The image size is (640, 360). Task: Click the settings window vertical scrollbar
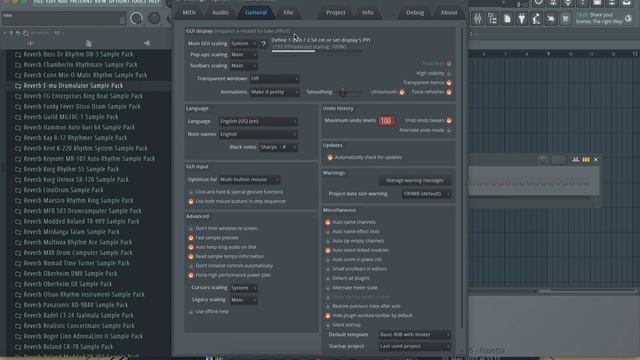click(x=462, y=177)
